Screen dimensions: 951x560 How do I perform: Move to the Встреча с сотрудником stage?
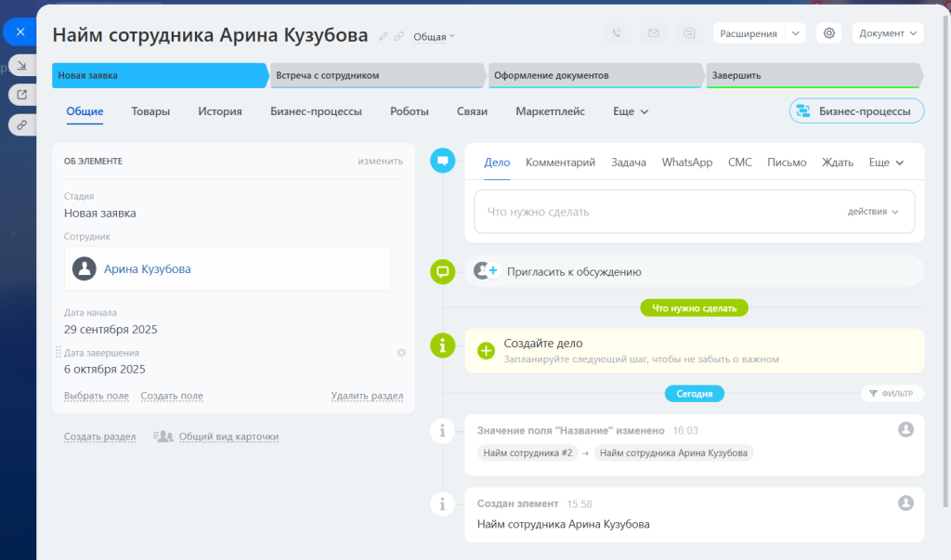coord(377,75)
